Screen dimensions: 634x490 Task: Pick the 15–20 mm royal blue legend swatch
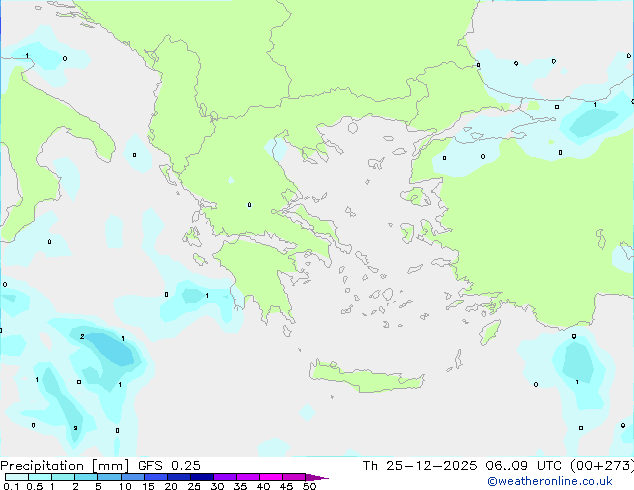(155, 477)
